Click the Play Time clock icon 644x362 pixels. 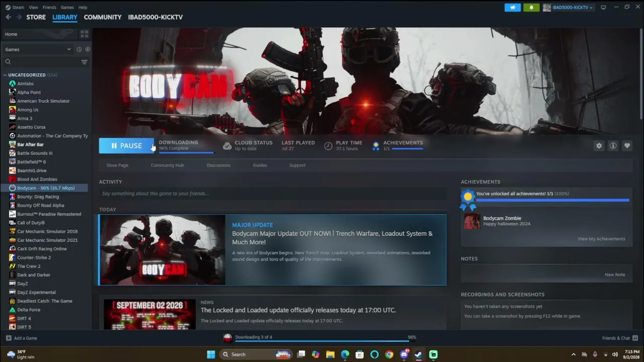click(328, 146)
